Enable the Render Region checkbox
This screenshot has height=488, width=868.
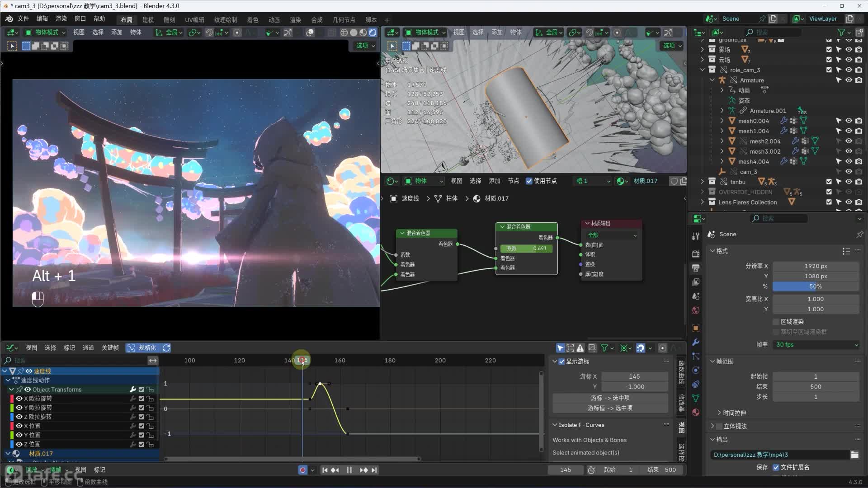776,322
